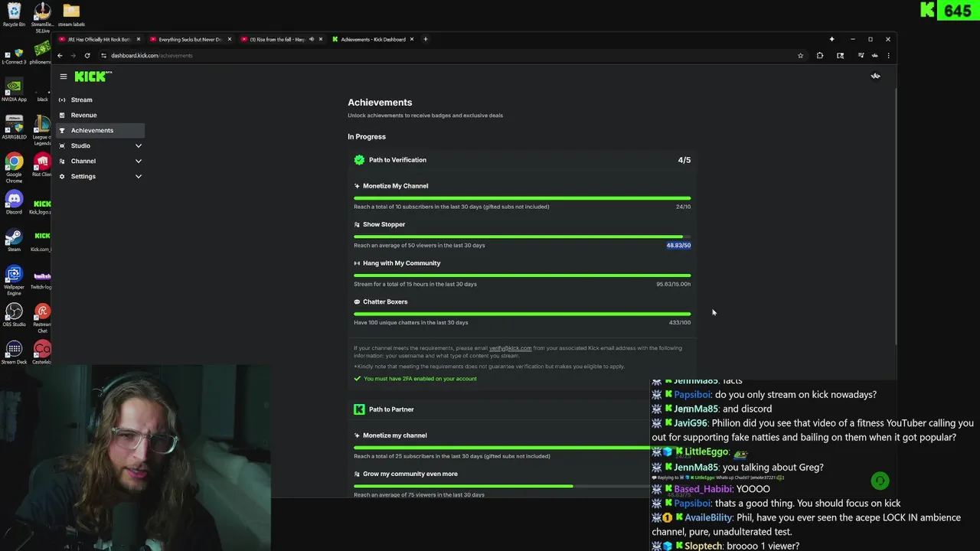This screenshot has width=980, height=551.
Task: Open the media controls toolbar icon
Action: point(861,55)
